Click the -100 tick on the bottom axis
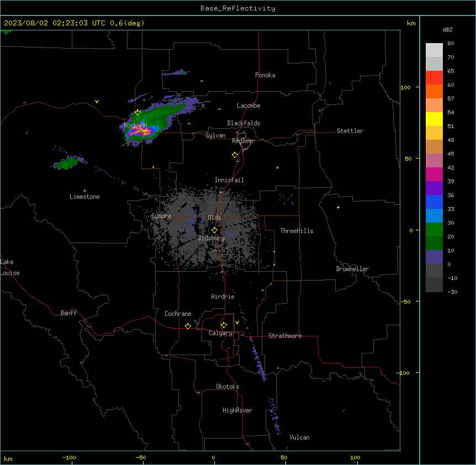Viewport: 476px width, 465px height. click(69, 458)
